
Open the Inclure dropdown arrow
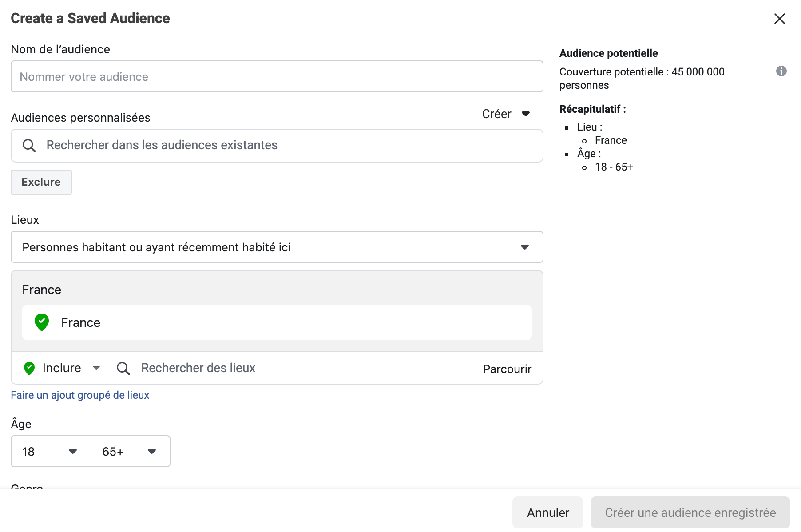(x=96, y=368)
